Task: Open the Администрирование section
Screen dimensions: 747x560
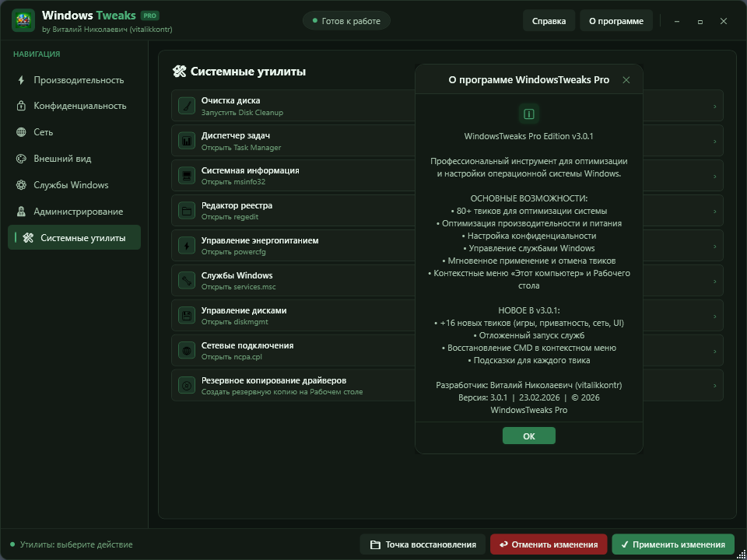Action: (x=75, y=212)
